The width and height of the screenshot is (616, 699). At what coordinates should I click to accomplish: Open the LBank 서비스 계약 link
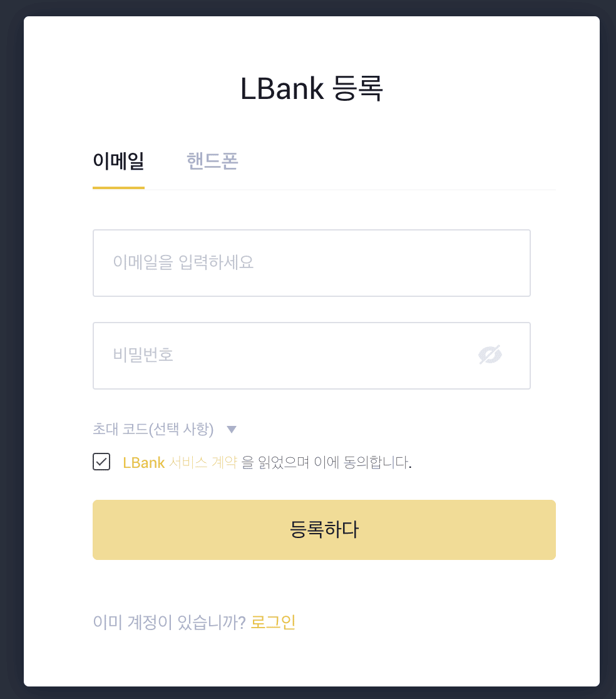pos(180,463)
